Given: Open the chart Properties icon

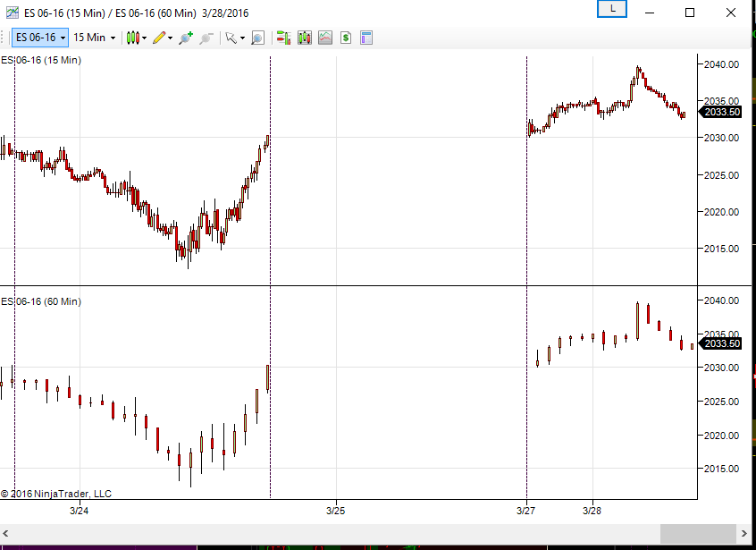Looking at the screenshot, I should click(x=366, y=38).
